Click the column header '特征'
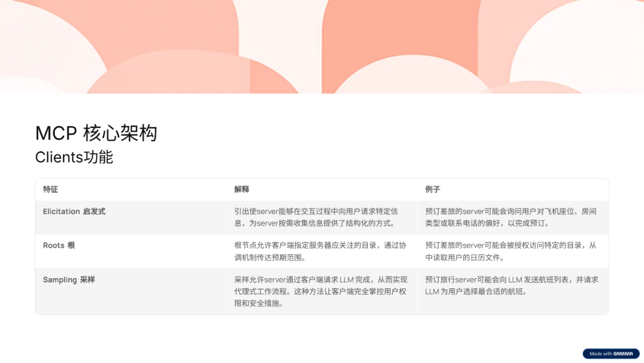This screenshot has width=644, height=363. [x=51, y=189]
